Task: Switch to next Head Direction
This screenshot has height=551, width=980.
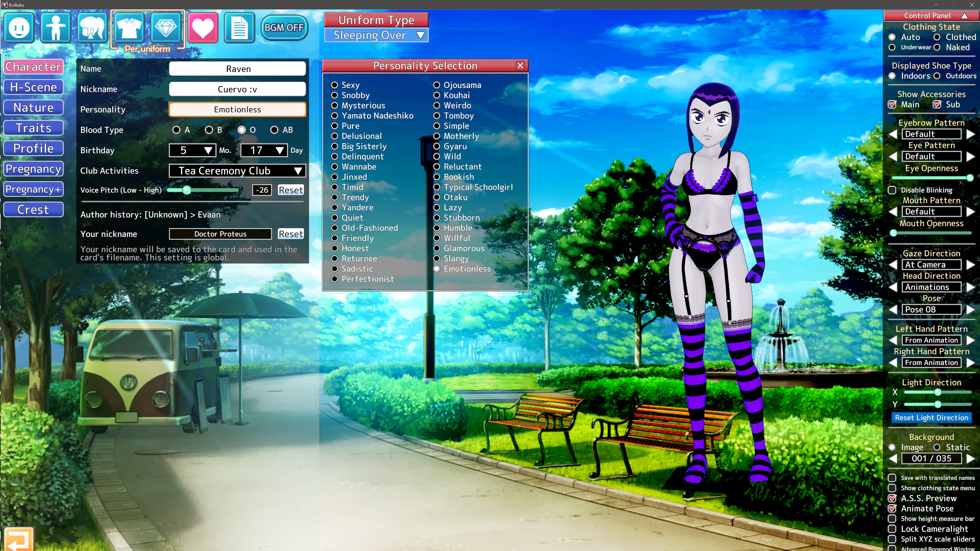Action: point(971,287)
